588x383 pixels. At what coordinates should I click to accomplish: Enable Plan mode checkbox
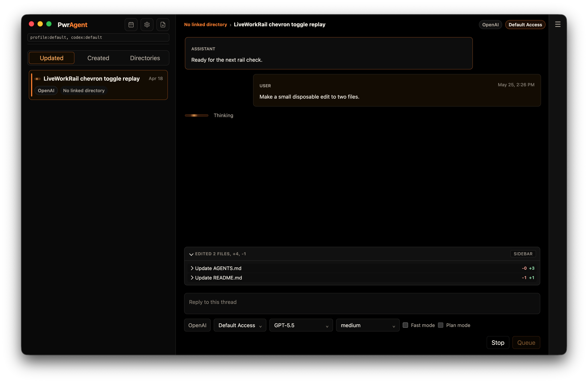tap(440, 325)
